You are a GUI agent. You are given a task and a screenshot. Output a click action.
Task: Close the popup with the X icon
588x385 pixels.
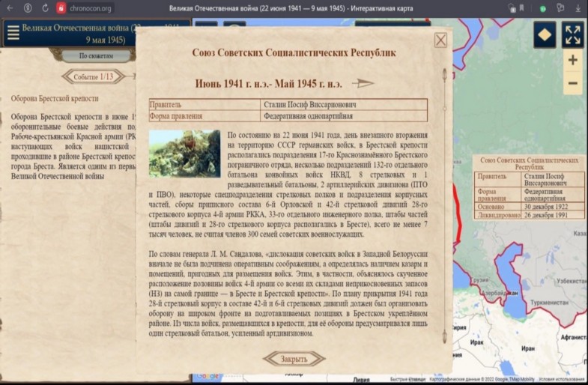click(x=440, y=40)
